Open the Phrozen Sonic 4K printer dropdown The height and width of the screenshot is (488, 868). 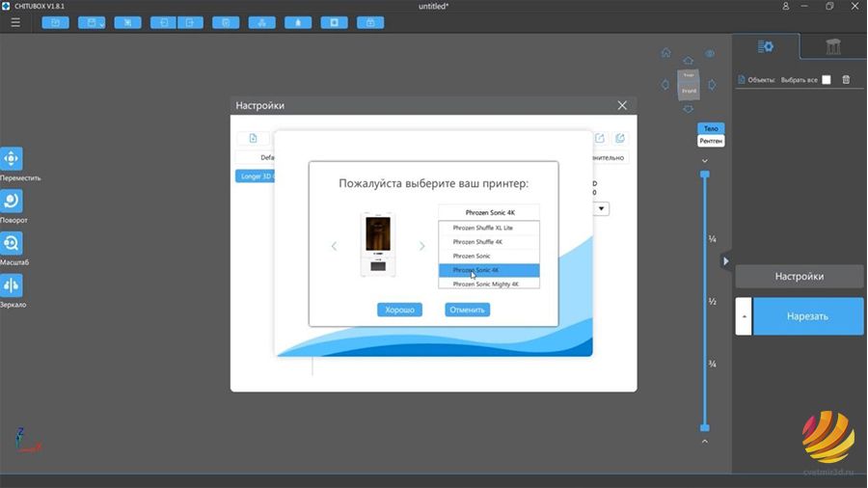(x=489, y=212)
